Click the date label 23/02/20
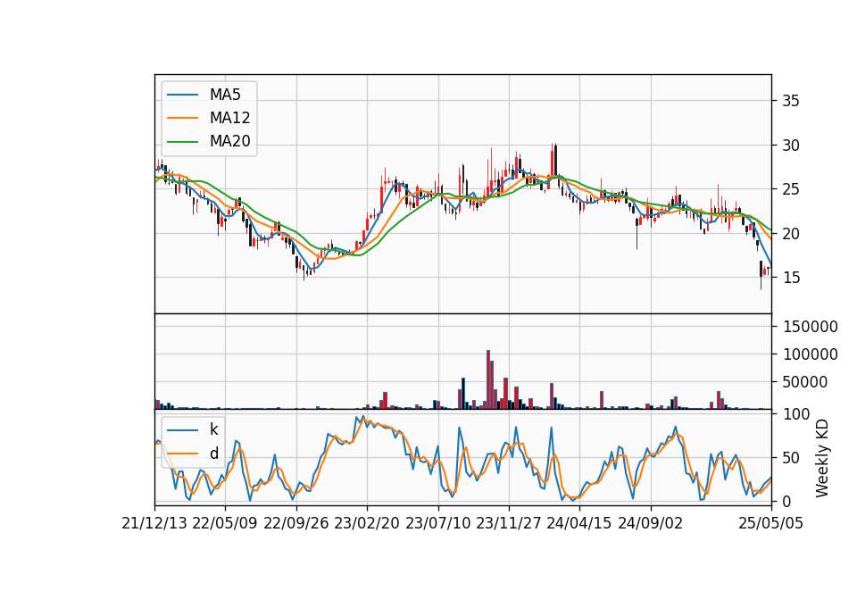Screen dimensions: 857x616 367,523
